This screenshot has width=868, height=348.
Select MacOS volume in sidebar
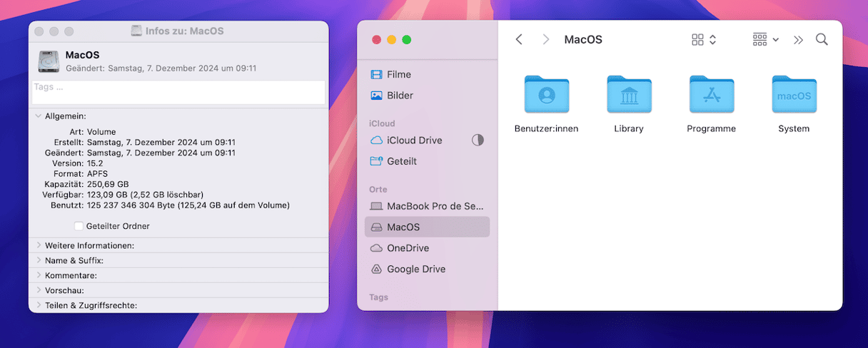tap(427, 227)
